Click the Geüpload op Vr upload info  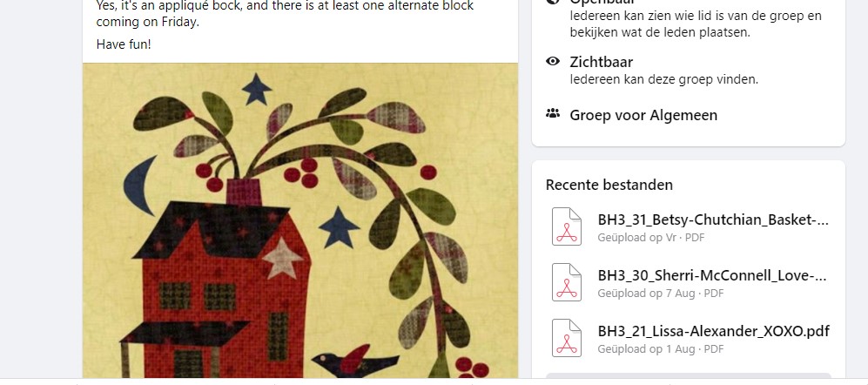[x=651, y=238]
